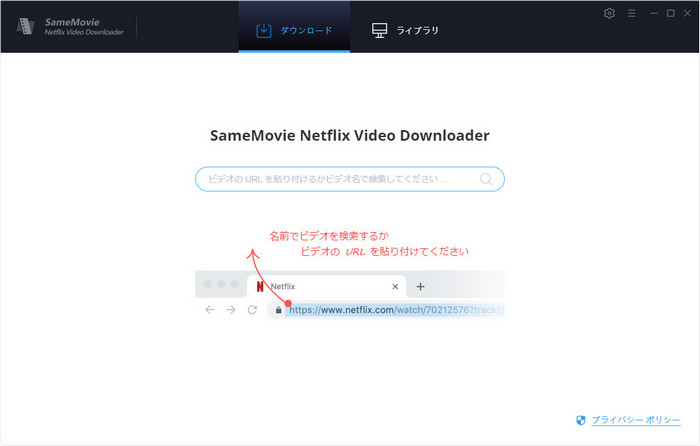Open the hamburger menu icon

point(631,13)
